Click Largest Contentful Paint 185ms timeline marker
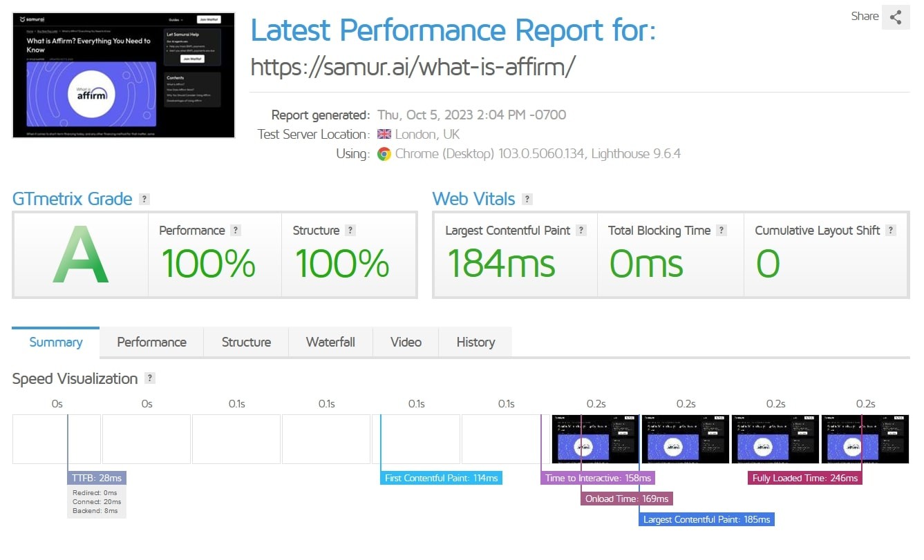This screenshot has width=924, height=560. pyautogui.click(x=707, y=519)
